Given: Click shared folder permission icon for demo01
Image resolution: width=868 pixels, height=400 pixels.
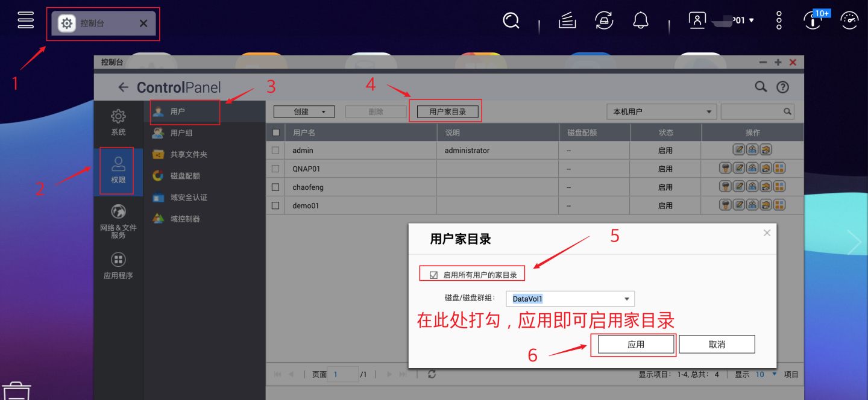Looking at the screenshot, I should pos(766,205).
